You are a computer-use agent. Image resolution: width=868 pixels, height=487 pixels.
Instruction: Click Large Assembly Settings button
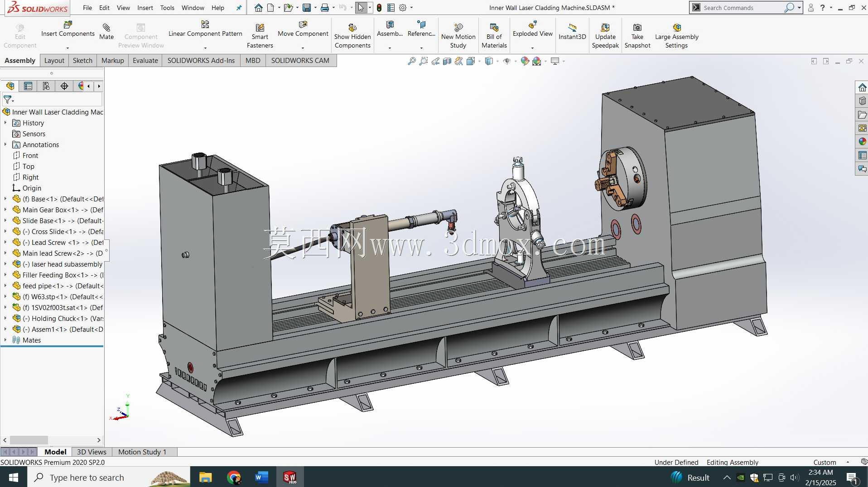(x=677, y=36)
